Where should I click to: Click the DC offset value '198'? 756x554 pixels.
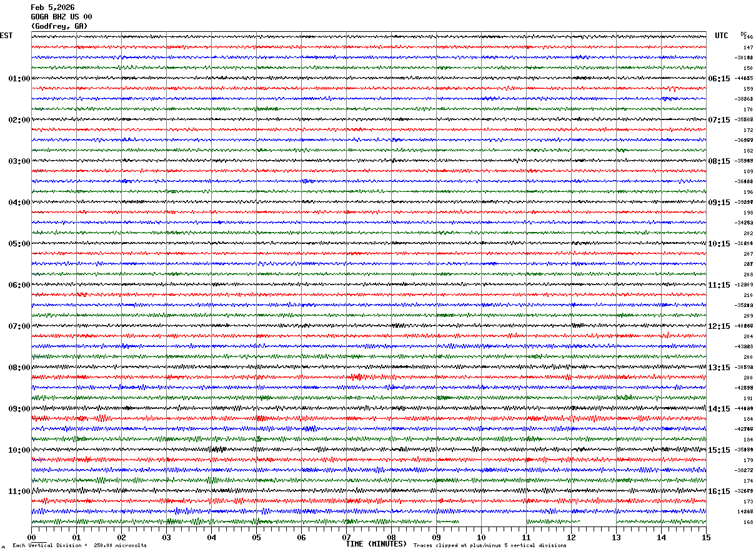pyautogui.click(x=748, y=213)
